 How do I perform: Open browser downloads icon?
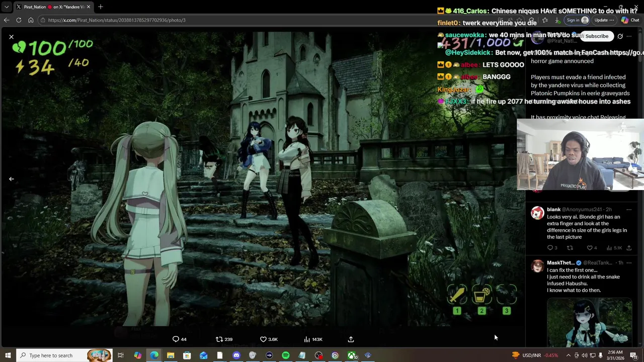tap(557, 20)
